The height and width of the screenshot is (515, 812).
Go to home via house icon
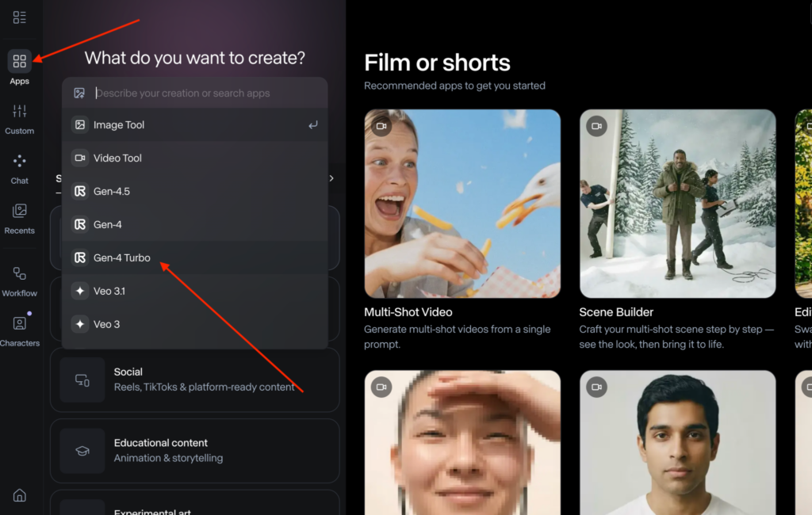coord(20,495)
